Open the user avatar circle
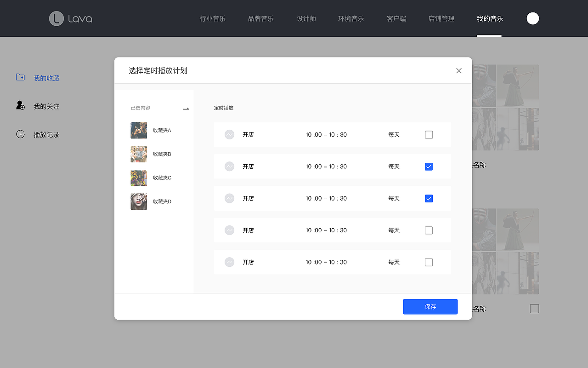Viewport: 588px width, 368px height. pos(533,18)
